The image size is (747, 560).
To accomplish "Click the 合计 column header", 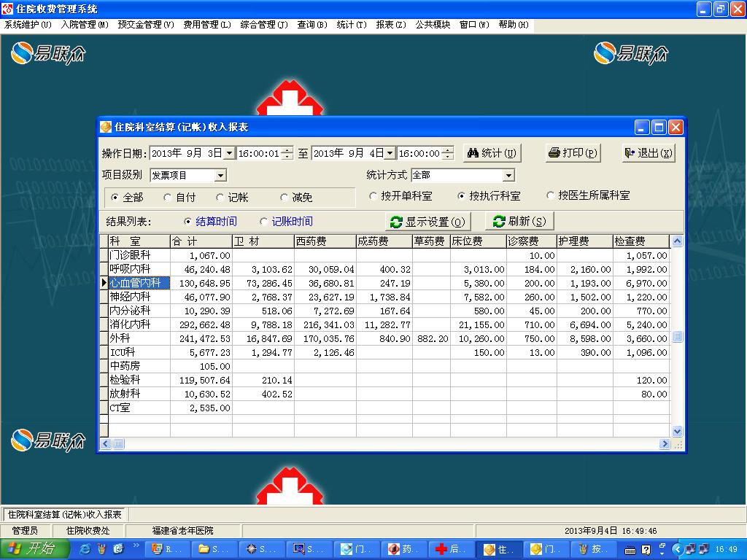I will [201, 241].
